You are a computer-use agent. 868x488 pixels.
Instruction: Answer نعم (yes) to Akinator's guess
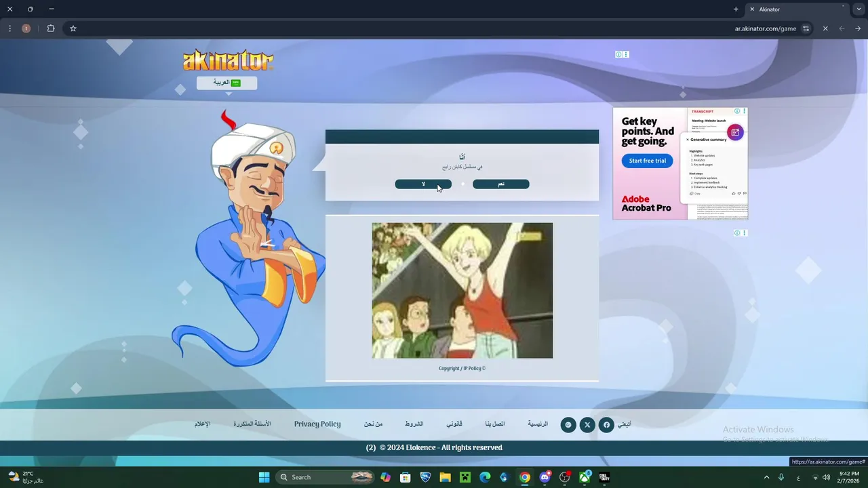point(500,184)
